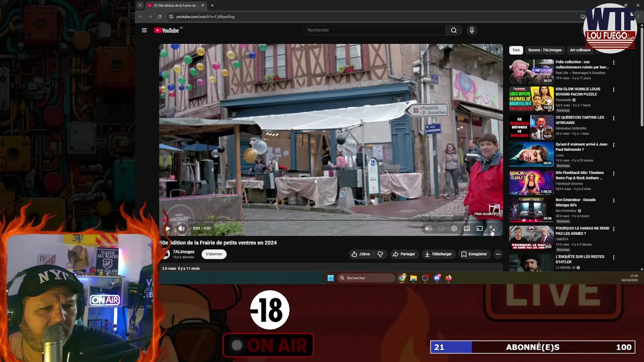Like the video with J'aime
Screen dimensions: 644x362
coord(361,254)
